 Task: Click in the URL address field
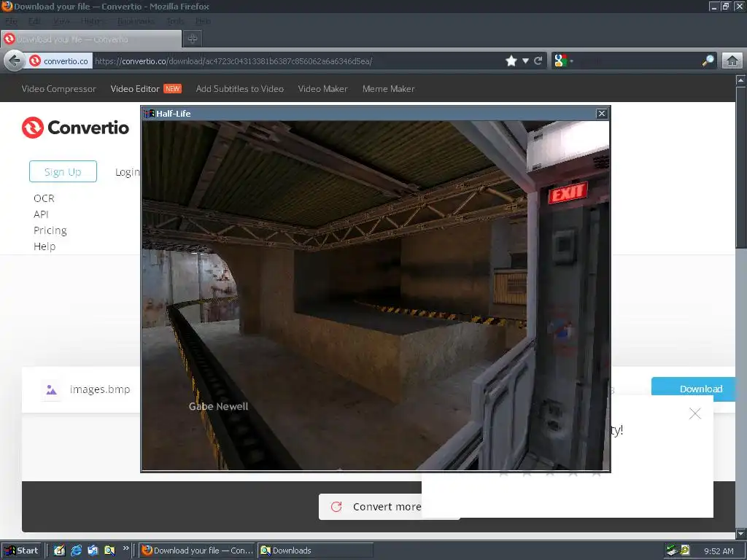click(298, 61)
